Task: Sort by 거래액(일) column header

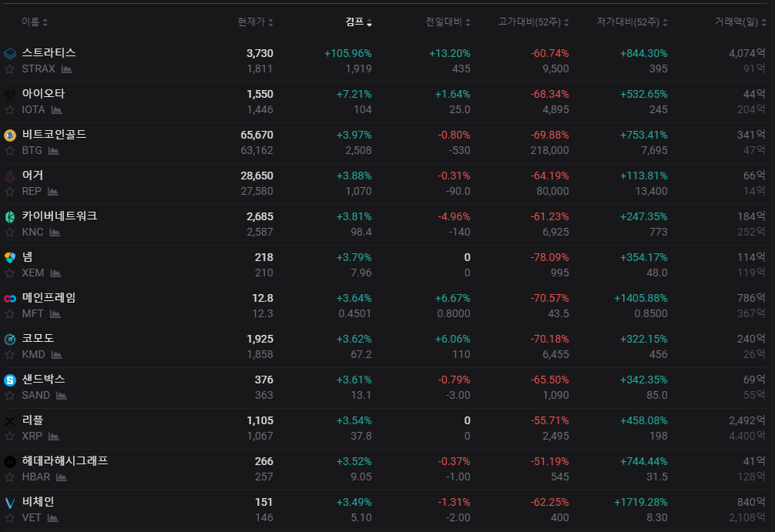Action: tap(740, 22)
